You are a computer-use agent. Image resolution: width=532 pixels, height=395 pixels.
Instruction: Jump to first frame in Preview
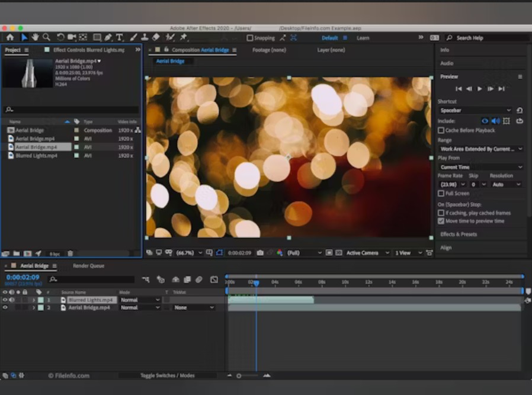[459, 89]
